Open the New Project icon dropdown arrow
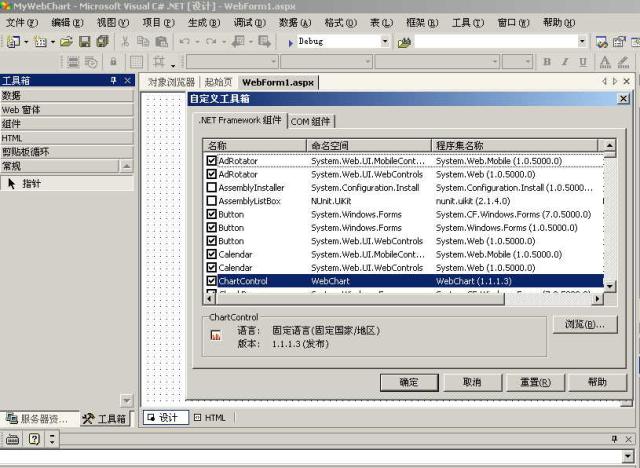This screenshot has height=468, width=640. pos(26,42)
